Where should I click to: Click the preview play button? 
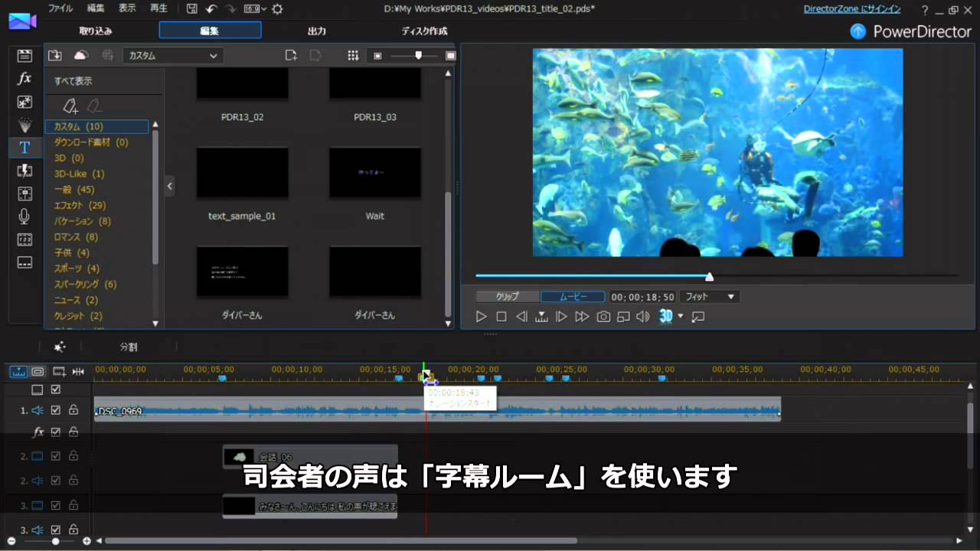click(481, 316)
